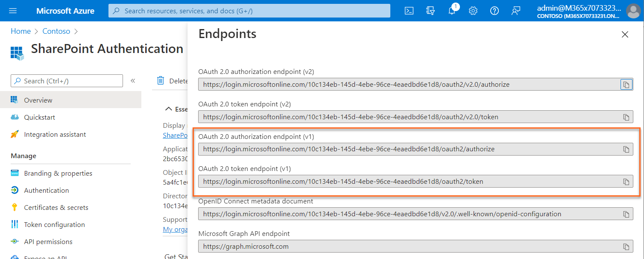Open Token configuration from the sidebar

pos(54,224)
